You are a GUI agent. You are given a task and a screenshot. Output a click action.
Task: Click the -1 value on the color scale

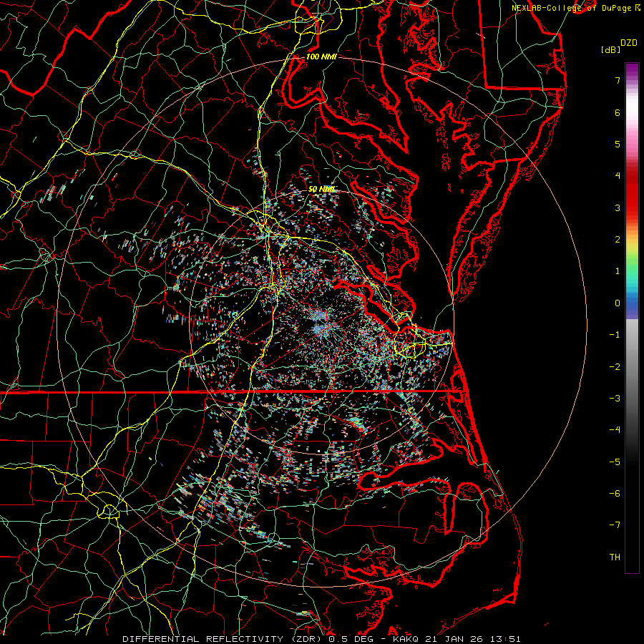615,335
